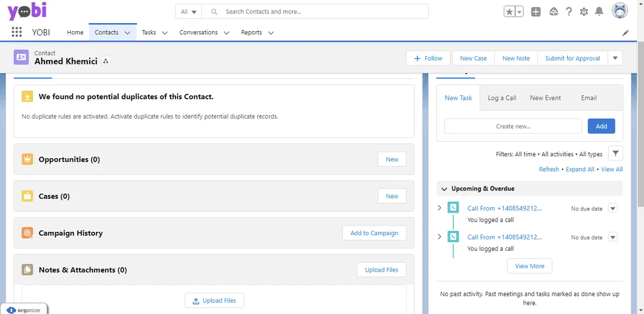Image resolution: width=644 pixels, height=314 pixels.
Task: Collapse the Upcoming & Overdue section
Action: [x=444, y=189]
